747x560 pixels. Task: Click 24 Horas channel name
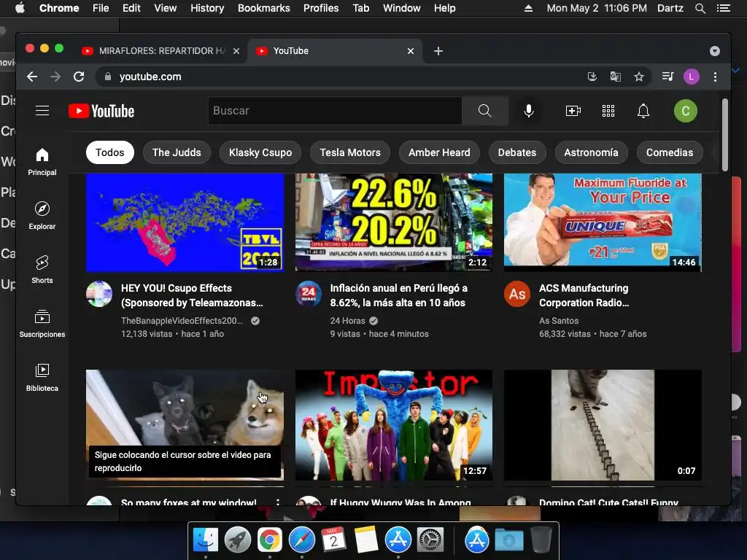[348, 321]
